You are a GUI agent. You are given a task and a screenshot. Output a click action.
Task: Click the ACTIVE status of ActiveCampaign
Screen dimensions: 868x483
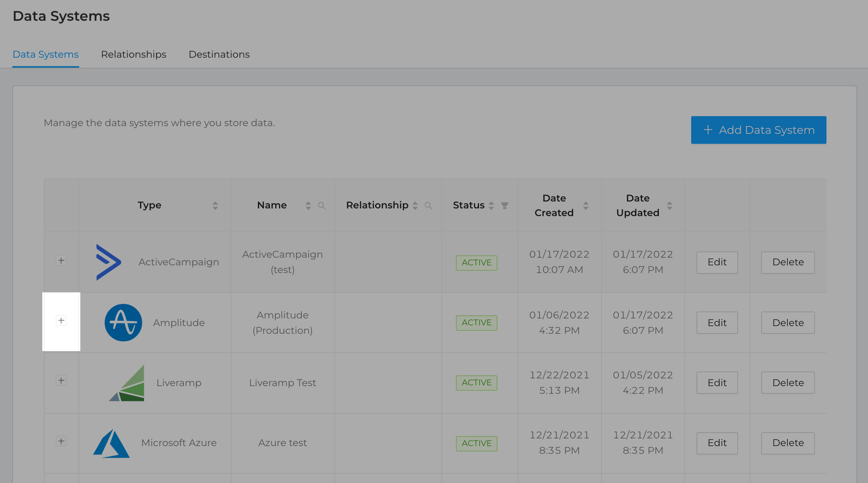pos(477,263)
